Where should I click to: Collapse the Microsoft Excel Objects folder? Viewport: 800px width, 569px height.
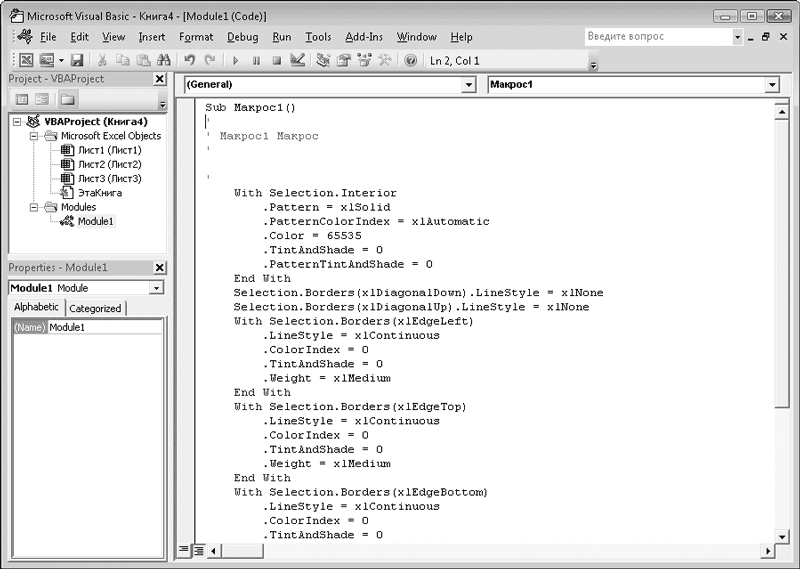tap(35, 136)
